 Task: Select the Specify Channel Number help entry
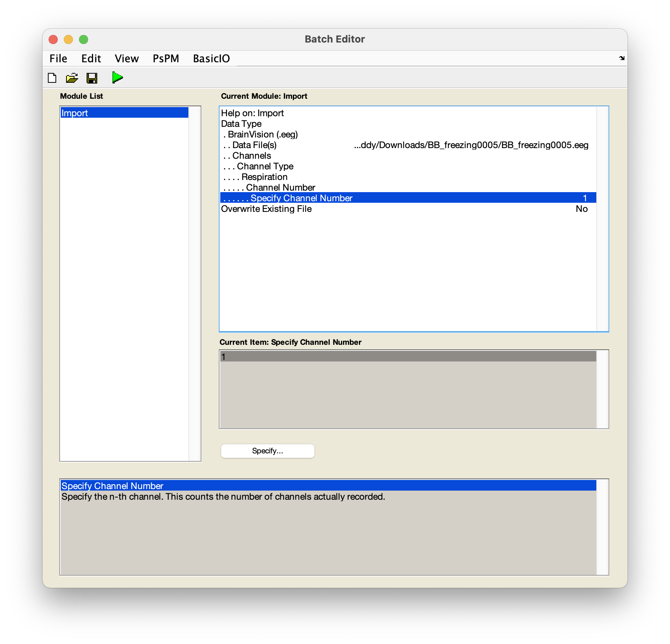point(113,486)
